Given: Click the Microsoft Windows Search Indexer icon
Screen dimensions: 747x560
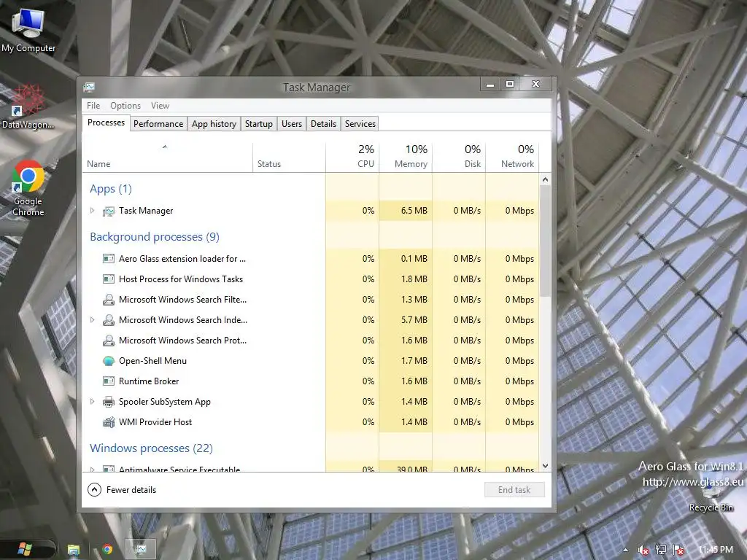Looking at the screenshot, I should coord(109,320).
